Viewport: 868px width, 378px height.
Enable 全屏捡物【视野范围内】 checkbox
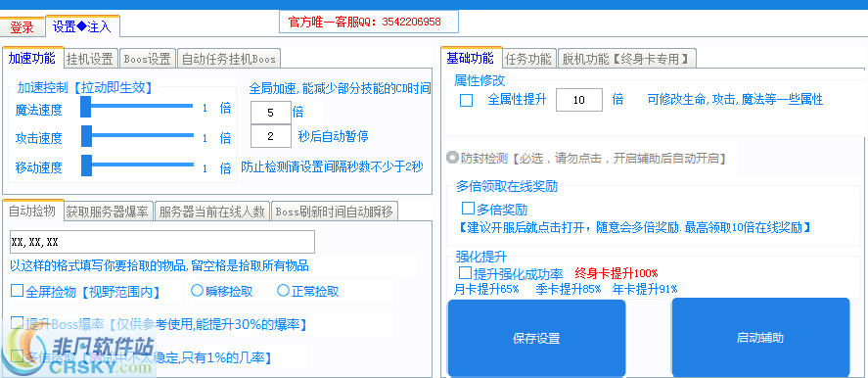pos(18,291)
